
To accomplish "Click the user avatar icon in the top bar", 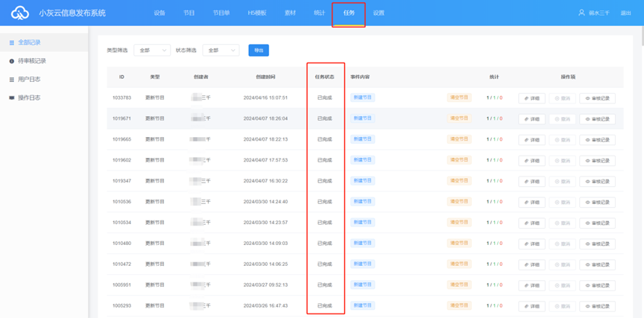I will (582, 13).
